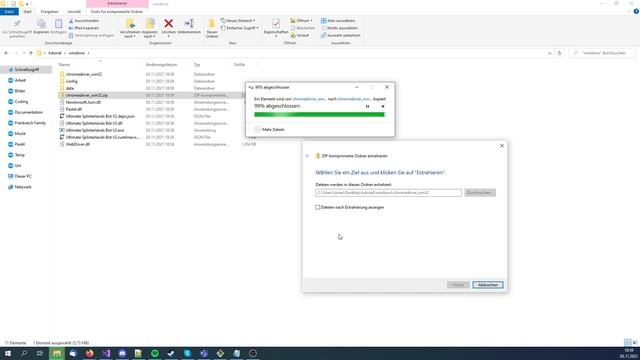Click the pink Extrahieren contextual tab
This screenshot has width=640, height=360.
(x=117, y=4)
